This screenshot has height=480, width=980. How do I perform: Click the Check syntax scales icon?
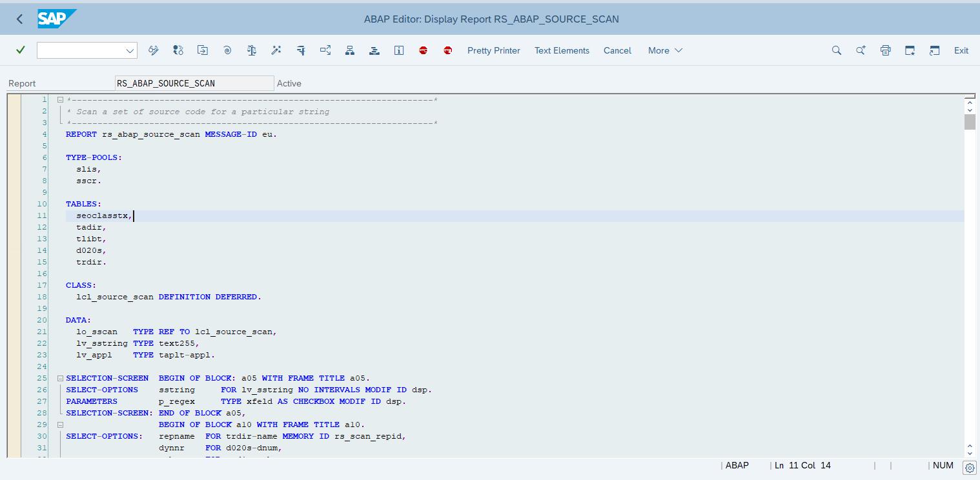[x=252, y=50]
